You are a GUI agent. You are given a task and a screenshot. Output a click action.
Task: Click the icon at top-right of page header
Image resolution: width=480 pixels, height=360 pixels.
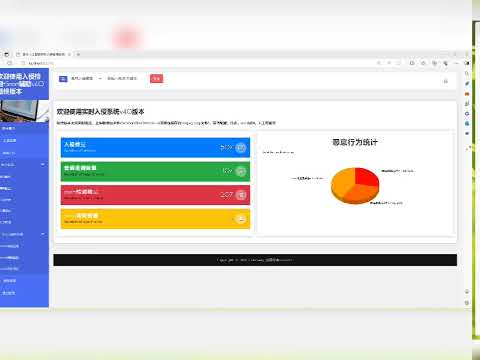point(446,81)
